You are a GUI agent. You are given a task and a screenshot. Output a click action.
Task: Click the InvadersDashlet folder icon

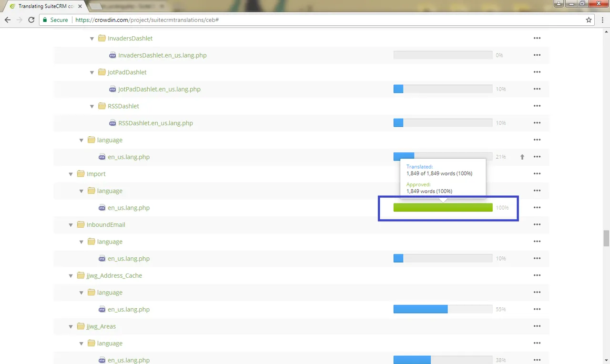[102, 38]
